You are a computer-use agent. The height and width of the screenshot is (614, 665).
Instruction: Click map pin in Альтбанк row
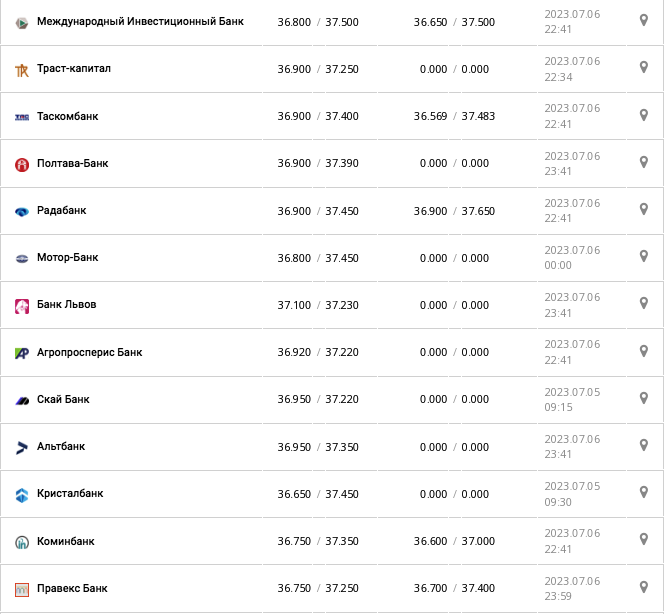[644, 445]
